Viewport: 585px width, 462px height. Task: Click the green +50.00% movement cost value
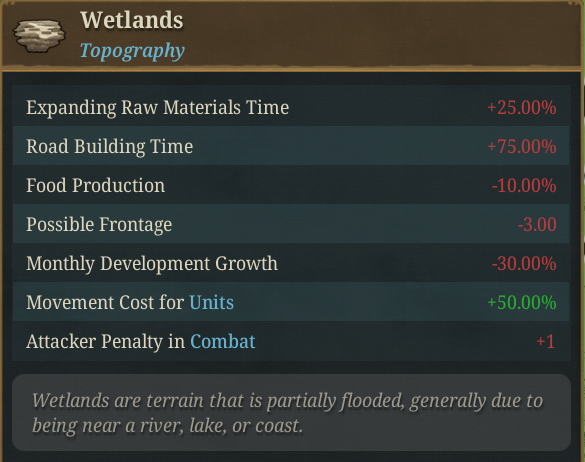coord(522,302)
